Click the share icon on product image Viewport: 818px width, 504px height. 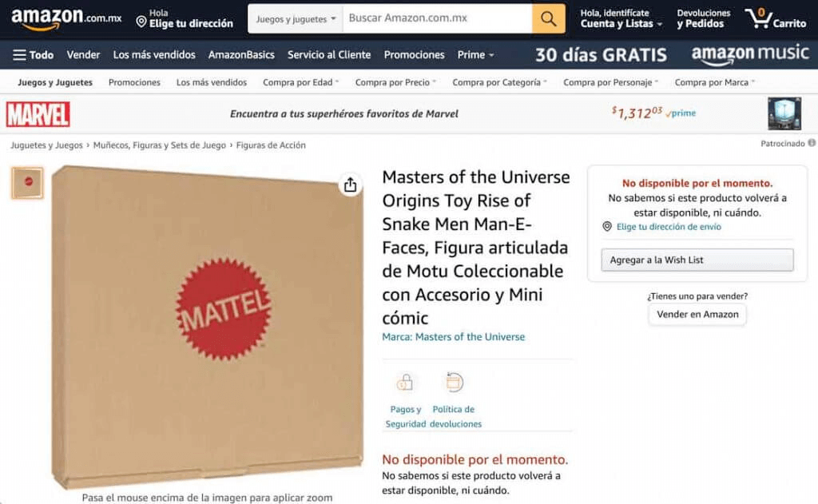350,185
